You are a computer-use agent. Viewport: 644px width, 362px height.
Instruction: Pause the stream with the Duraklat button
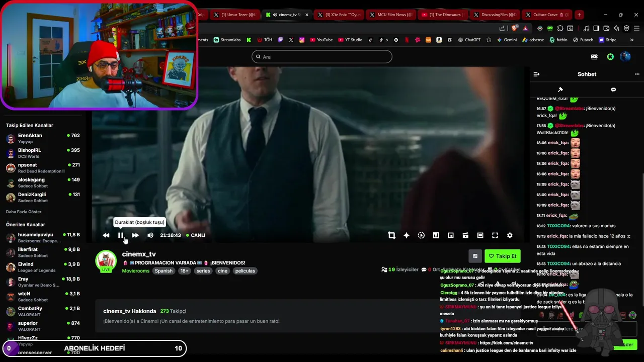tap(121, 235)
